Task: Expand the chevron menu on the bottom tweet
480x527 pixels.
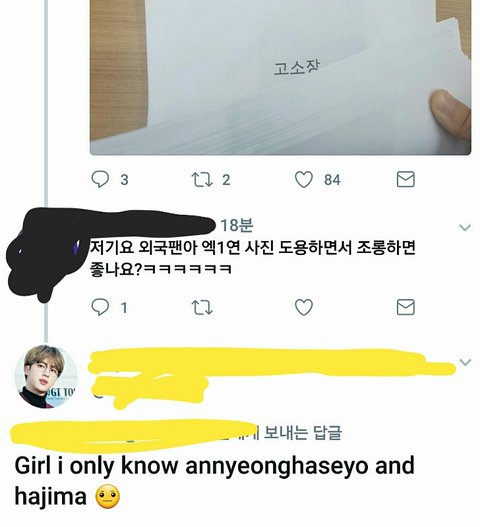Action: pos(465,362)
